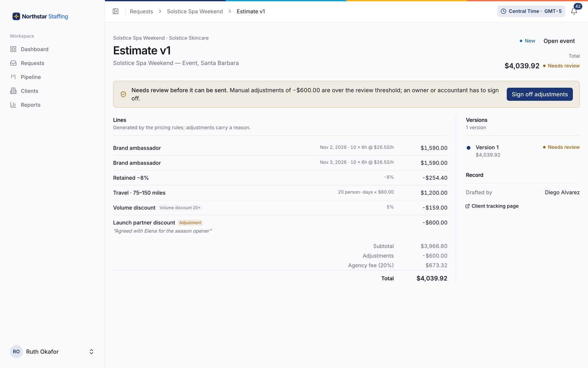Select Version 1 in Versions list
This screenshot has height=368, width=588.
pos(523,151)
